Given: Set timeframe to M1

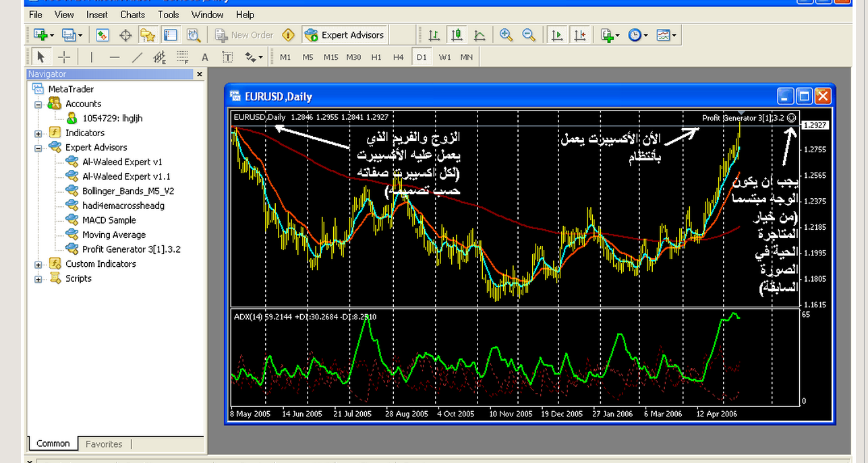Looking at the screenshot, I should point(285,57).
